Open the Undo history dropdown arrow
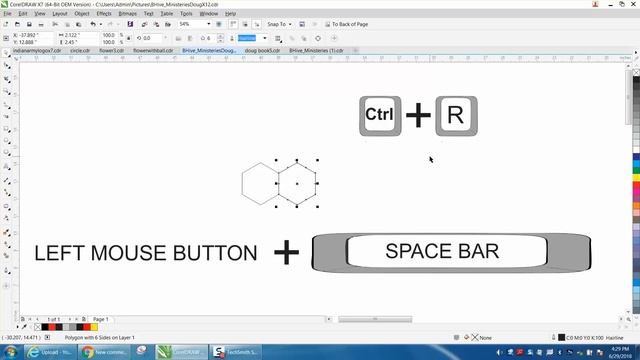Screen dimensions: 640x360 (100, 24)
